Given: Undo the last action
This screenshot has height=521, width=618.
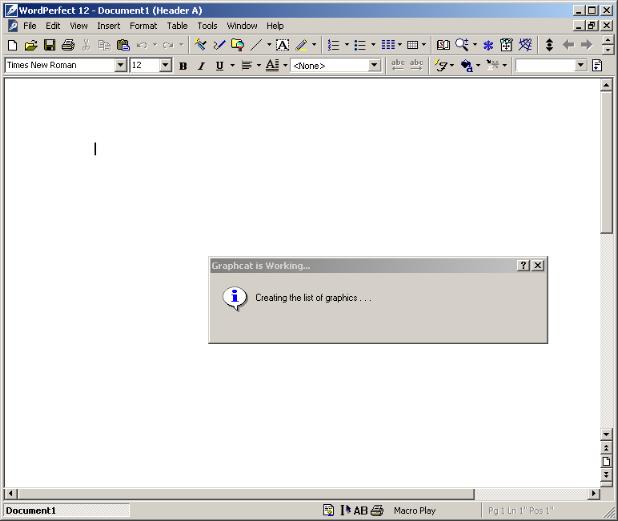Looking at the screenshot, I should coord(142,45).
